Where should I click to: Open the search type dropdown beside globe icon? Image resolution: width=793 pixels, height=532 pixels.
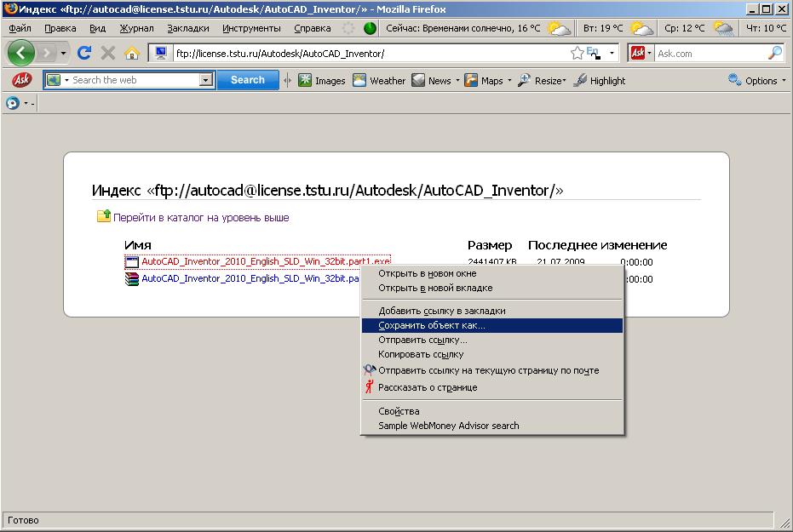click(66, 80)
